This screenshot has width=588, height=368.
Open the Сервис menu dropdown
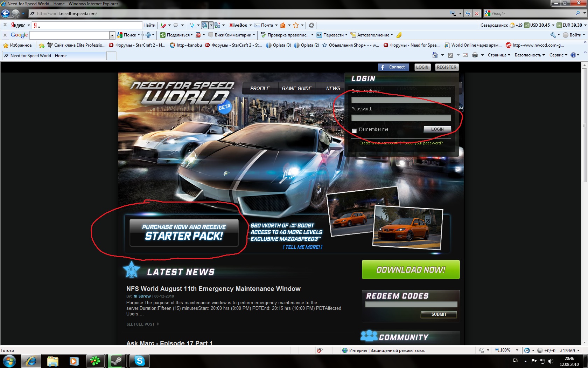[558, 55]
